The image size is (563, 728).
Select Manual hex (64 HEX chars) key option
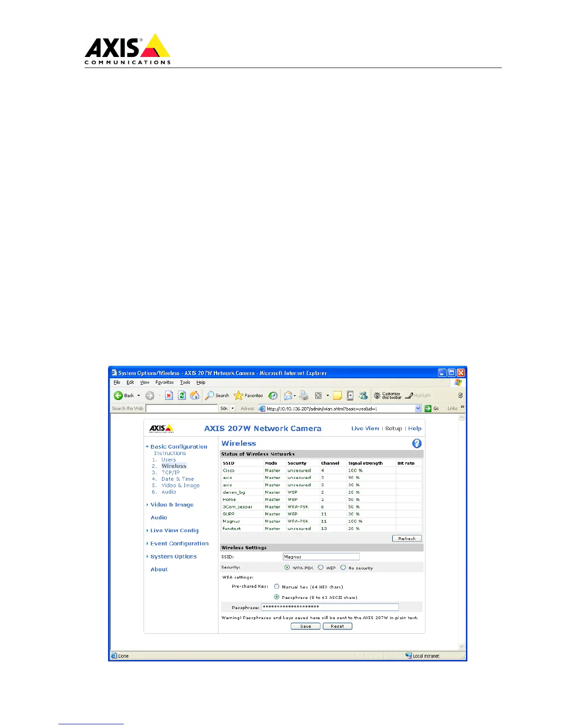click(276, 586)
